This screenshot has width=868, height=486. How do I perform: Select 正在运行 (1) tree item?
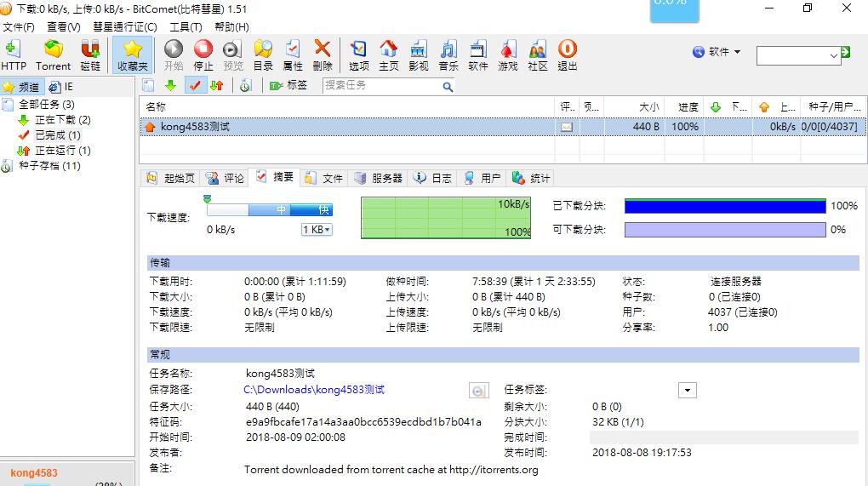[x=63, y=151]
